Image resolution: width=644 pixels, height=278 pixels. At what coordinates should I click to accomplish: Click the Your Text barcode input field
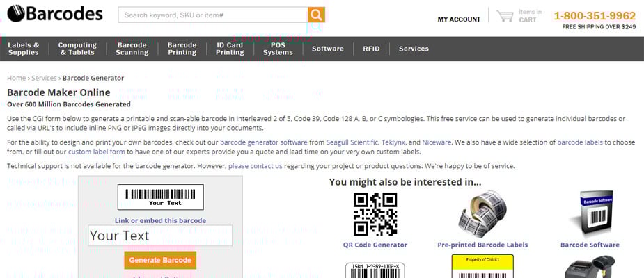pos(160,236)
